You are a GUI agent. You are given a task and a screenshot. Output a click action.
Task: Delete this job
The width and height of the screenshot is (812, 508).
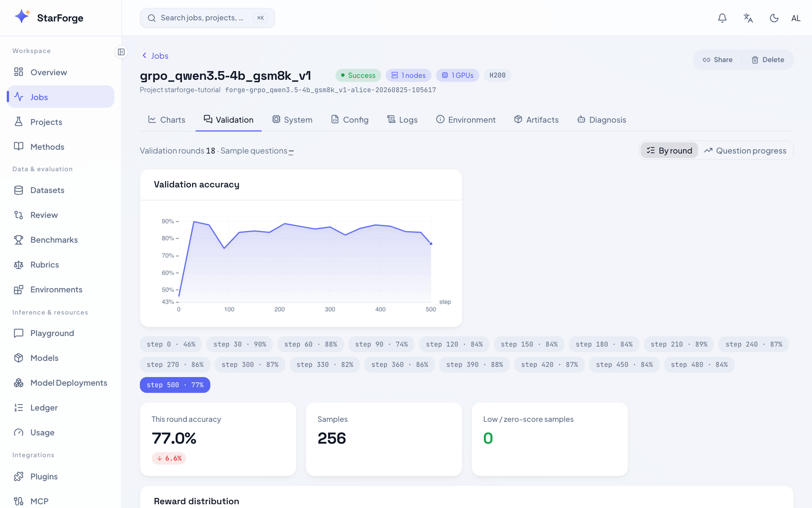coord(768,60)
